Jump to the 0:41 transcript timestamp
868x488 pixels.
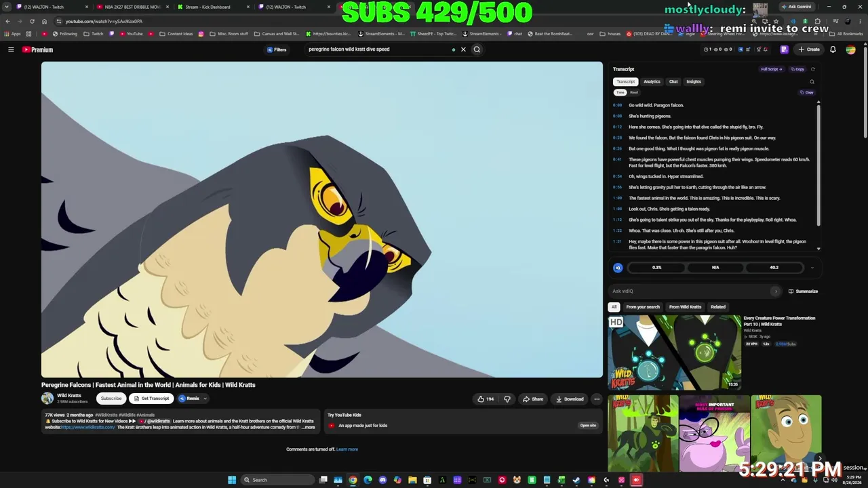tap(617, 159)
